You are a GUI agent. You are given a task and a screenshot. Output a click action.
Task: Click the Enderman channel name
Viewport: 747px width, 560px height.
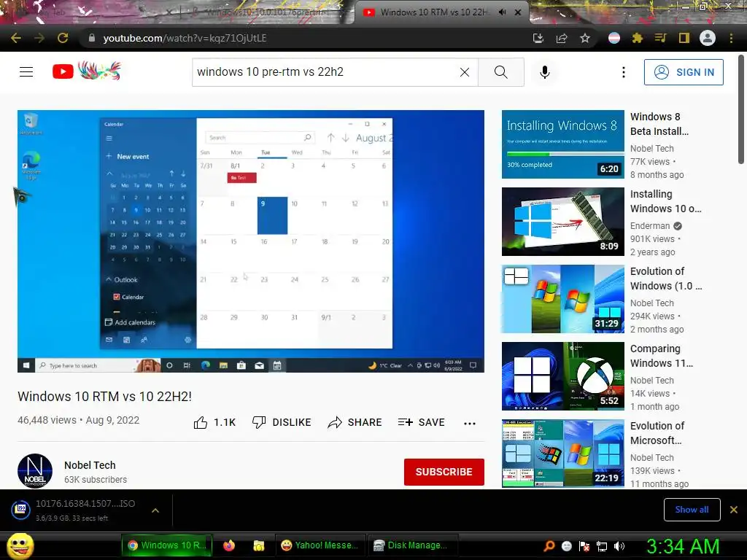coord(650,226)
